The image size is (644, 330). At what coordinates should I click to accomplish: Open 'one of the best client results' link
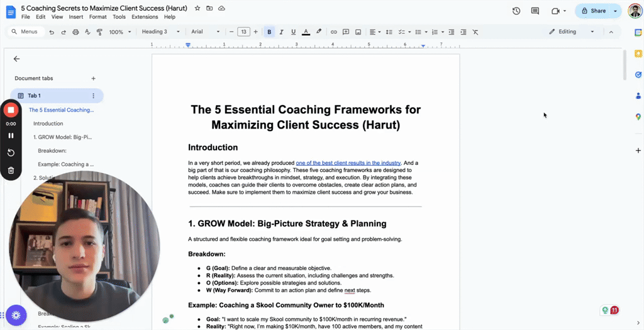click(x=348, y=163)
